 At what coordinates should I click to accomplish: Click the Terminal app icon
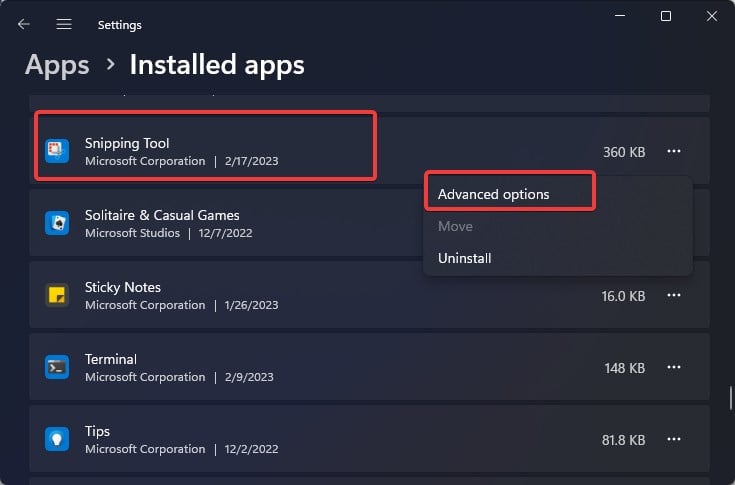[x=57, y=367]
